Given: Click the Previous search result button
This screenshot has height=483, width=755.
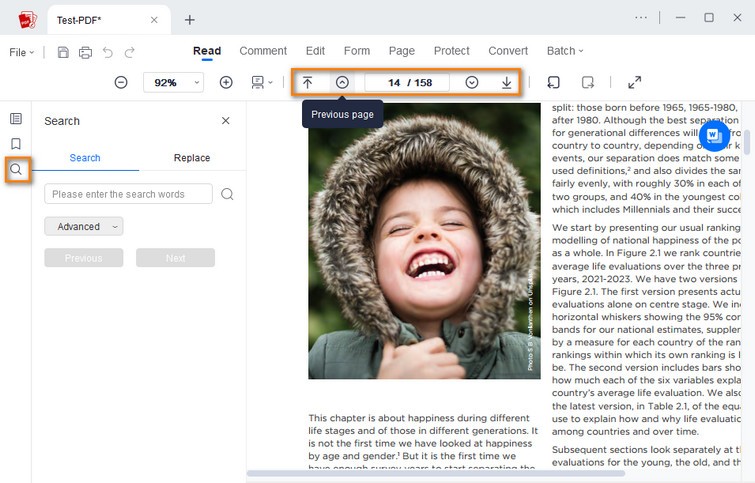Looking at the screenshot, I should coord(84,258).
